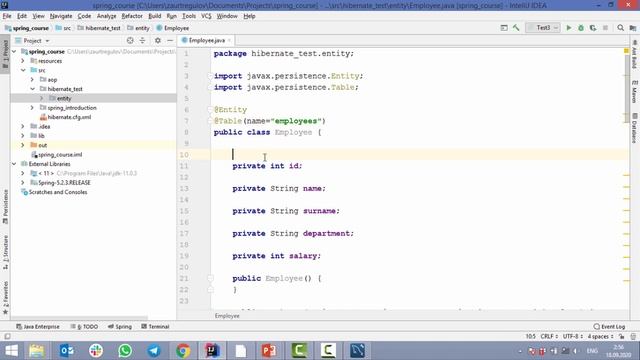Open File Explorer from the taskbar

[37, 351]
